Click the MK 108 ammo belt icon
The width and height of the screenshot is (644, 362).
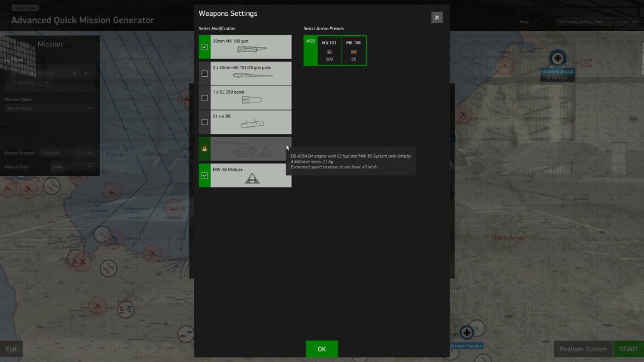[x=353, y=52]
